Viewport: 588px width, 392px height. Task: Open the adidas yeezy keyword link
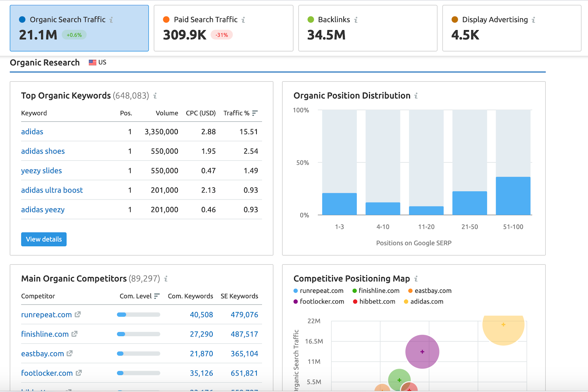coord(43,209)
